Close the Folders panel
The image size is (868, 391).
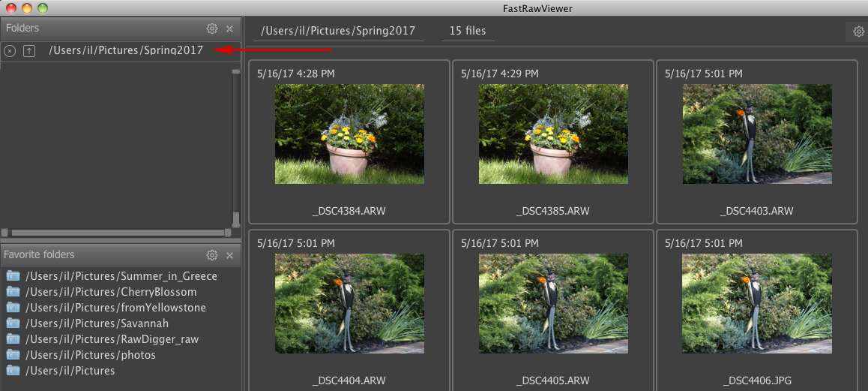pos(229,29)
